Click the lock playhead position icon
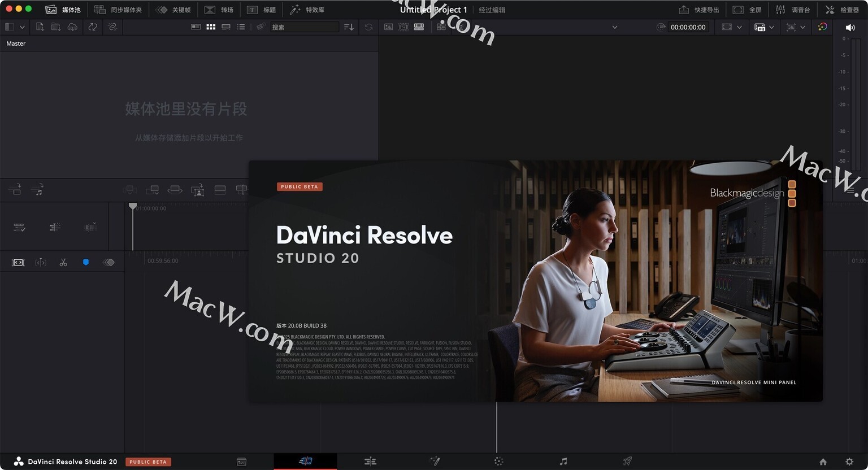This screenshot has width=868, height=470. [x=55, y=227]
